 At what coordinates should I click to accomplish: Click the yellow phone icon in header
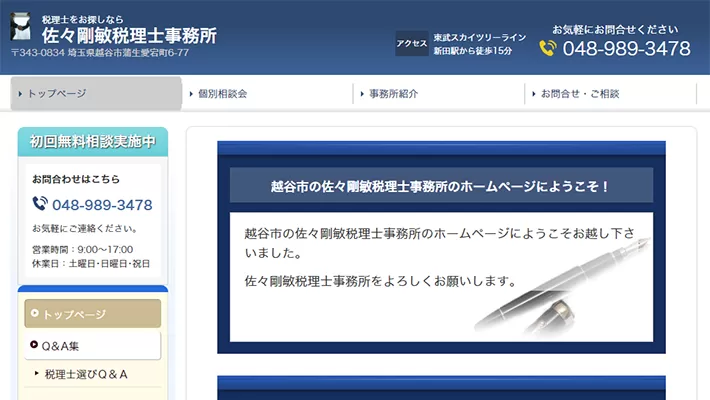tap(547, 48)
